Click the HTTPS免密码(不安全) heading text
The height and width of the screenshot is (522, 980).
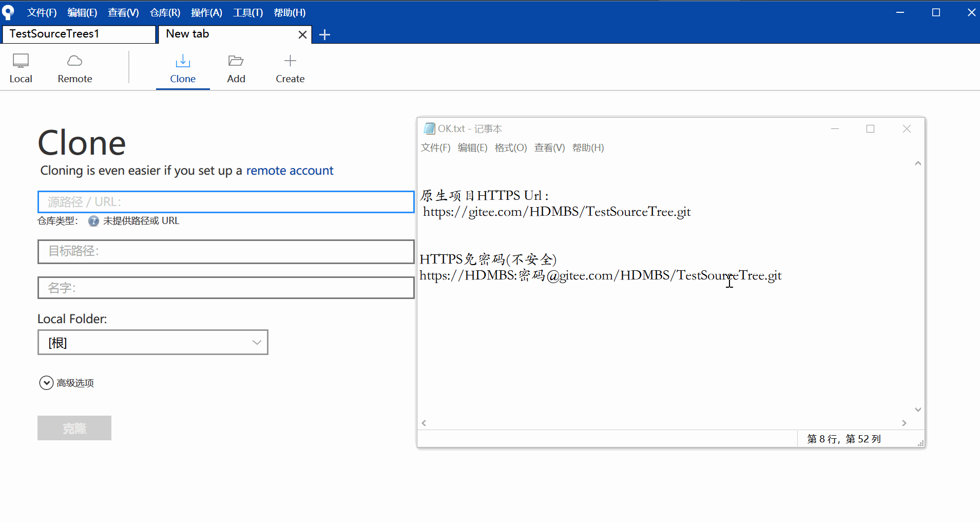pyautogui.click(x=488, y=259)
